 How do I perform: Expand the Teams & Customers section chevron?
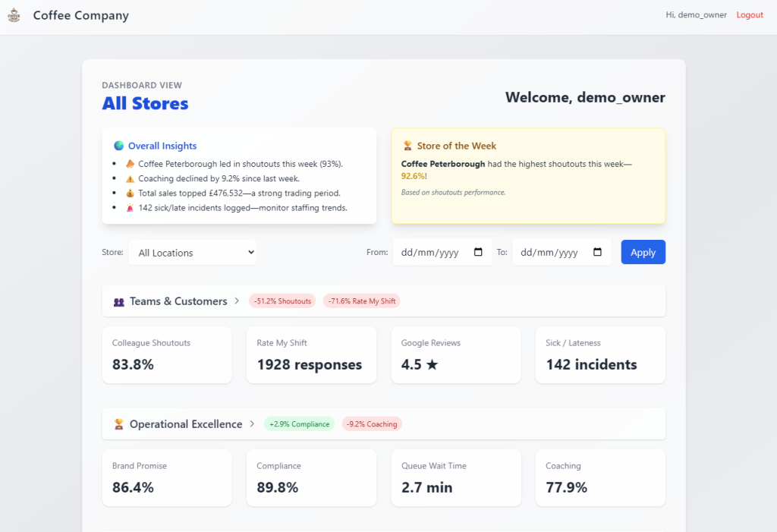coord(237,301)
